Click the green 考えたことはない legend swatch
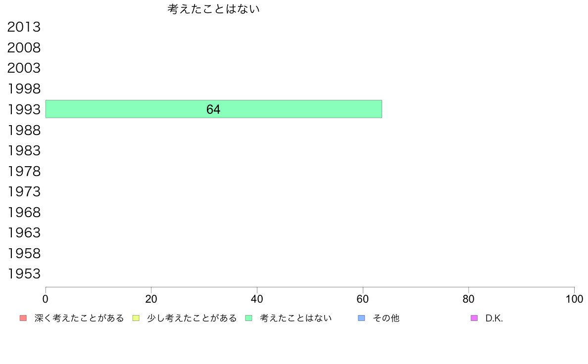This screenshot has width=588, height=364. (x=248, y=318)
